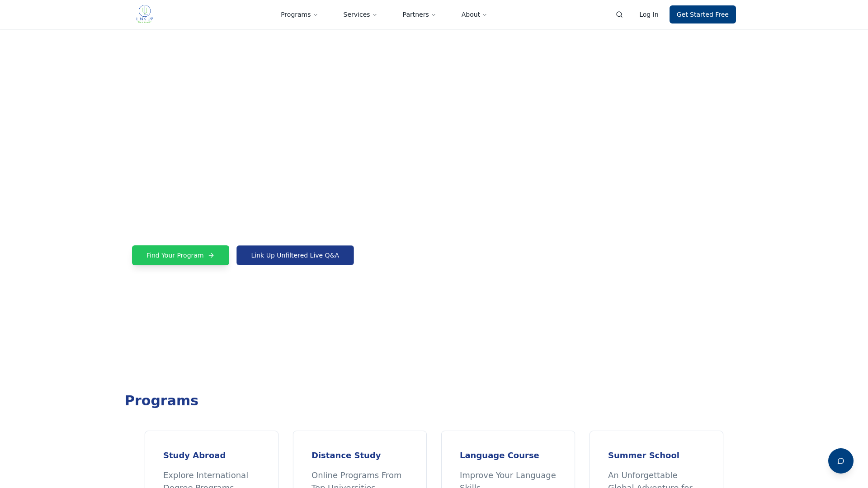Click the Find Your Program button

180,255
